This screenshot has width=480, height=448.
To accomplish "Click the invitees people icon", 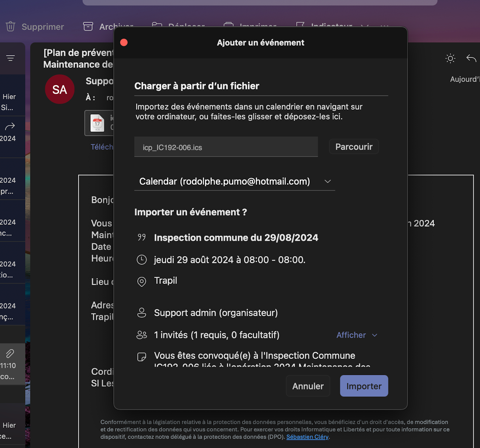I will (x=142, y=335).
